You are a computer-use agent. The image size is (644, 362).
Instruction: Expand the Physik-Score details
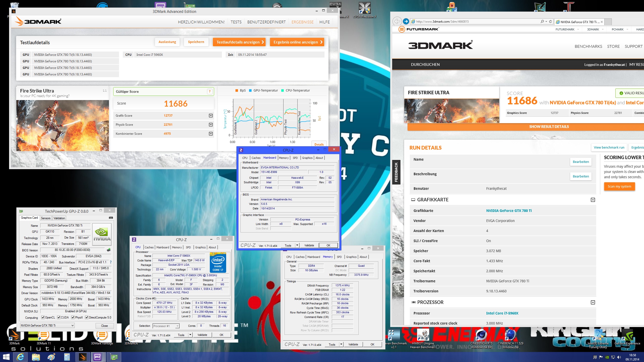(x=211, y=125)
